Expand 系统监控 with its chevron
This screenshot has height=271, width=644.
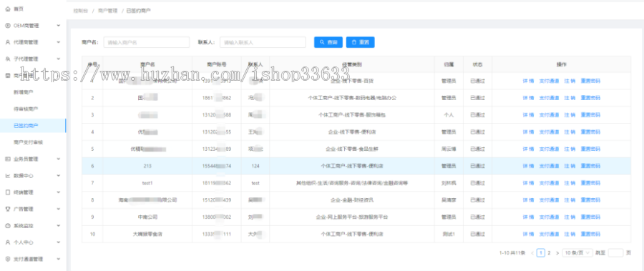[x=59, y=226]
